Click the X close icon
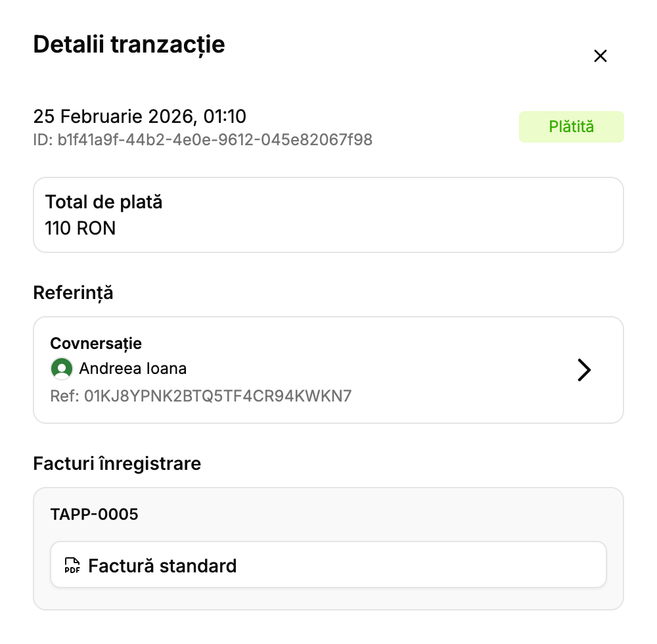Image resolution: width=657 pixels, height=644 pixels. point(600,56)
